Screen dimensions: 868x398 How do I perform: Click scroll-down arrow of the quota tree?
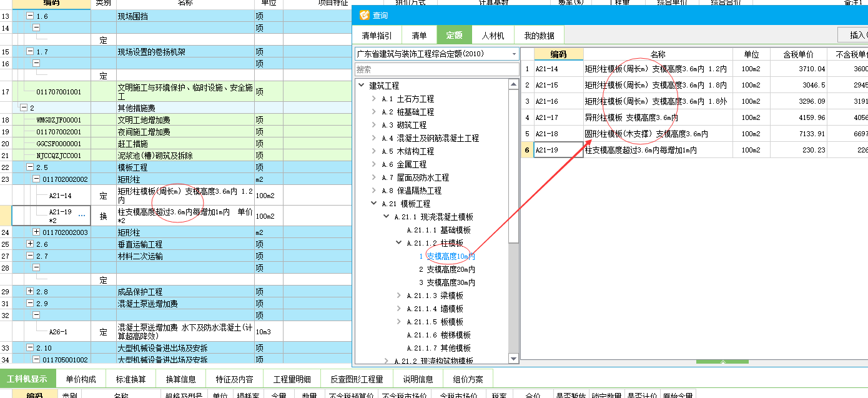[513, 359]
